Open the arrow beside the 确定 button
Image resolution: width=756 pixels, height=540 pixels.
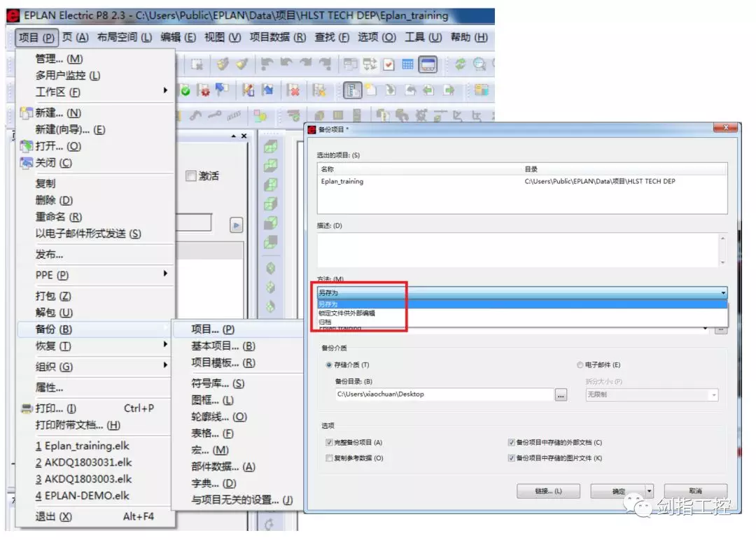tap(650, 491)
